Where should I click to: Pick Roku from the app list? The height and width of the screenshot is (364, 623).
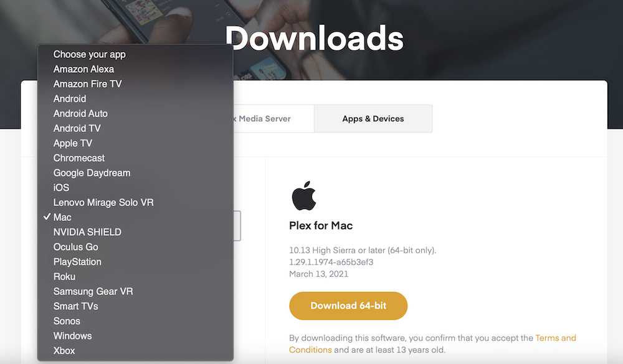135,276
